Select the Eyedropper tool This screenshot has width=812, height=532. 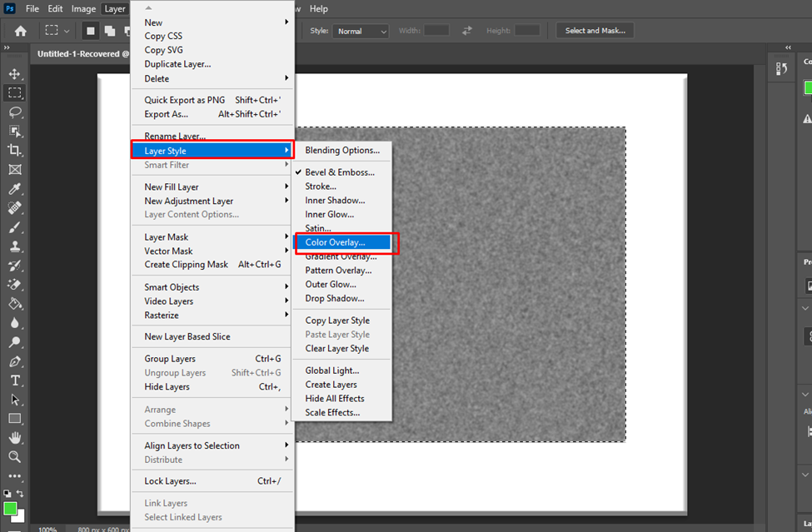14,189
